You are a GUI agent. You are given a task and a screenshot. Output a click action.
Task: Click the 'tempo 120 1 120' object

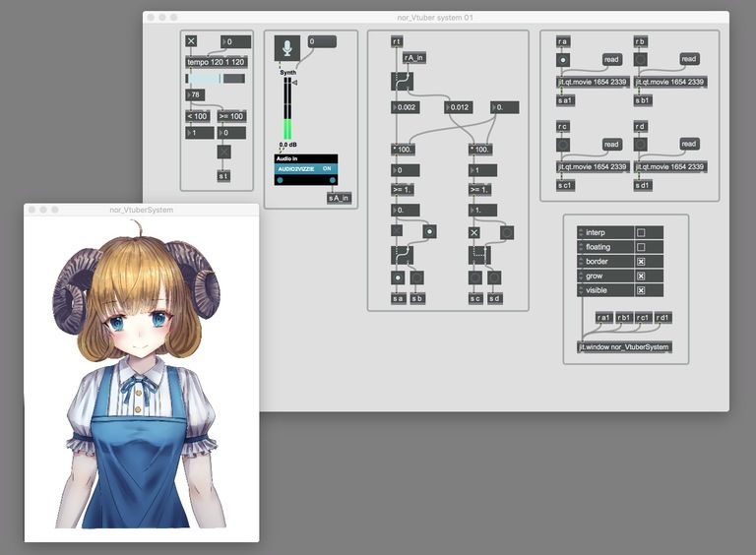point(216,62)
